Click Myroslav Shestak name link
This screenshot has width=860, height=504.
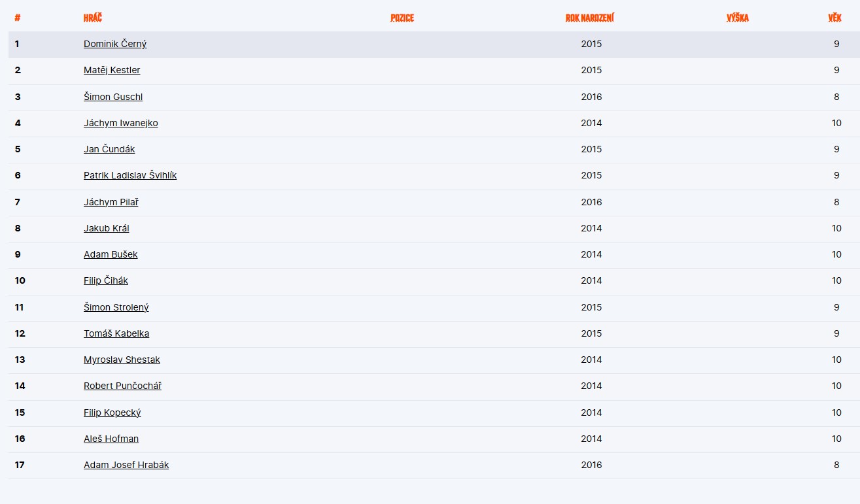click(122, 360)
